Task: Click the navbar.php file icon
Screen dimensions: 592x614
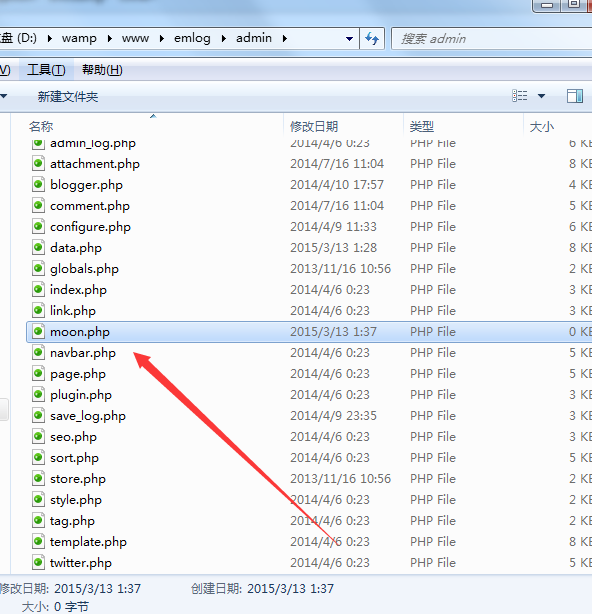Action: (x=38, y=352)
